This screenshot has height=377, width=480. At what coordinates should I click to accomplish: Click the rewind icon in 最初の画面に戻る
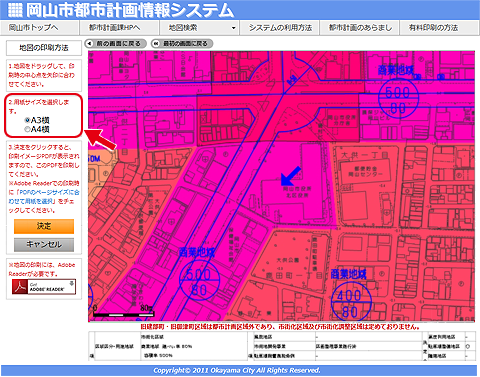156,44
